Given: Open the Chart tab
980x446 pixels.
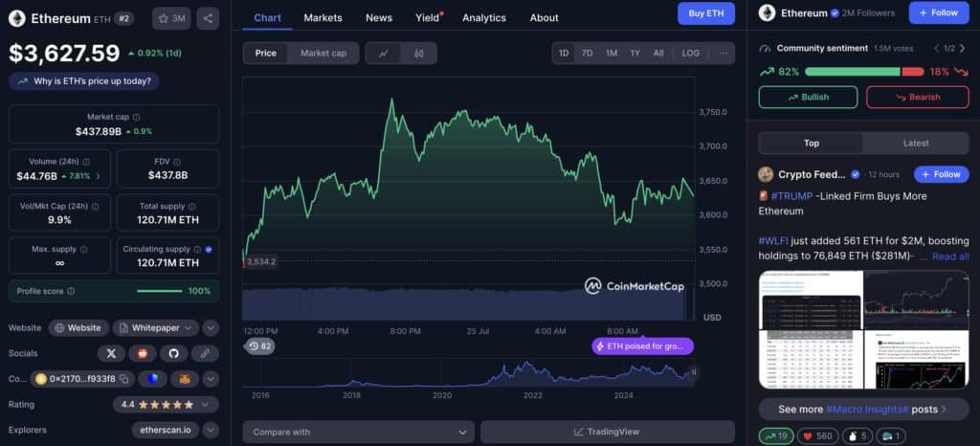Looking at the screenshot, I should tap(268, 17).
